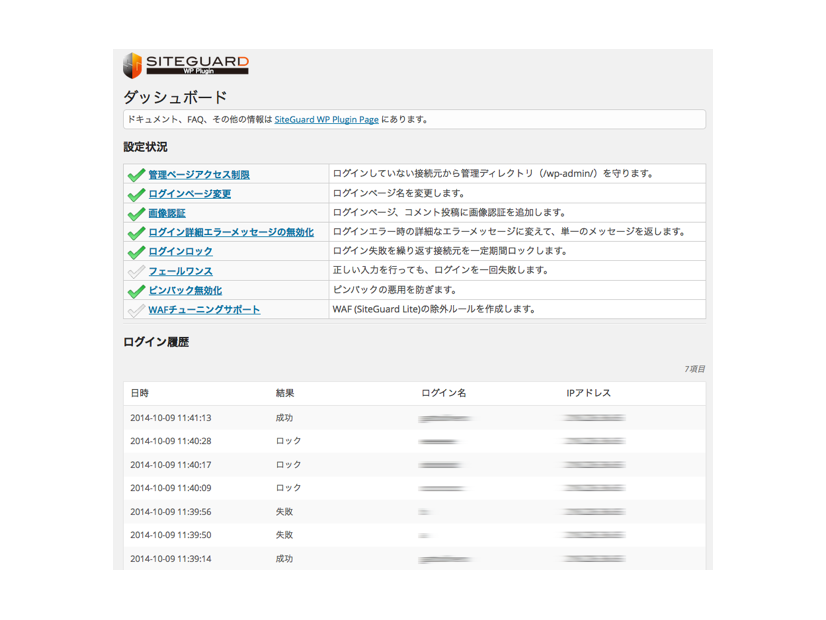Screen dimensions: 826x620
Task: Open the ピンバック無効化 settings page
Action: (x=186, y=291)
